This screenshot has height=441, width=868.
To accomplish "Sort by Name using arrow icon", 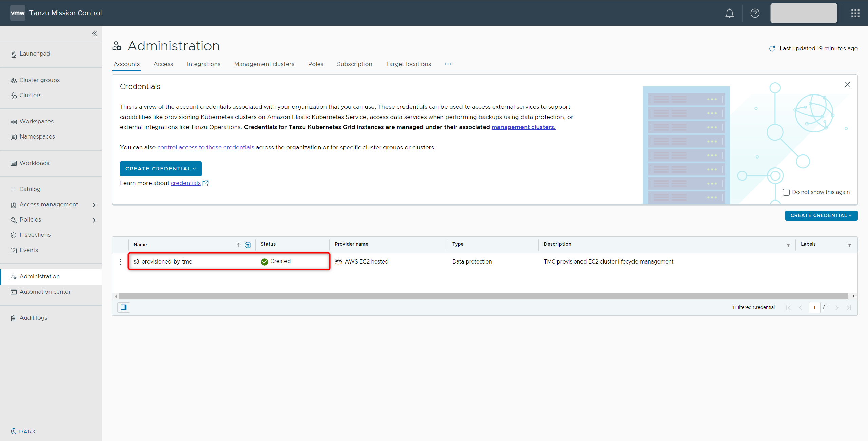I will (239, 245).
